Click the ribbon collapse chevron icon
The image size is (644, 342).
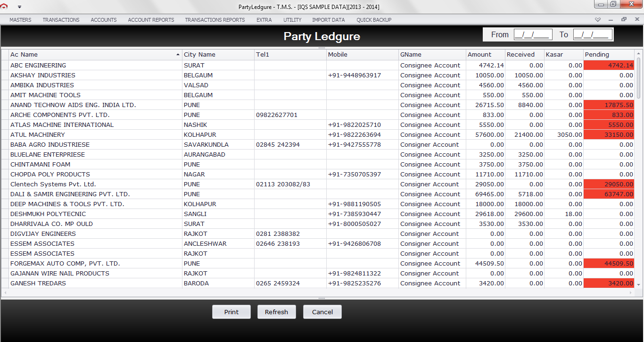598,20
